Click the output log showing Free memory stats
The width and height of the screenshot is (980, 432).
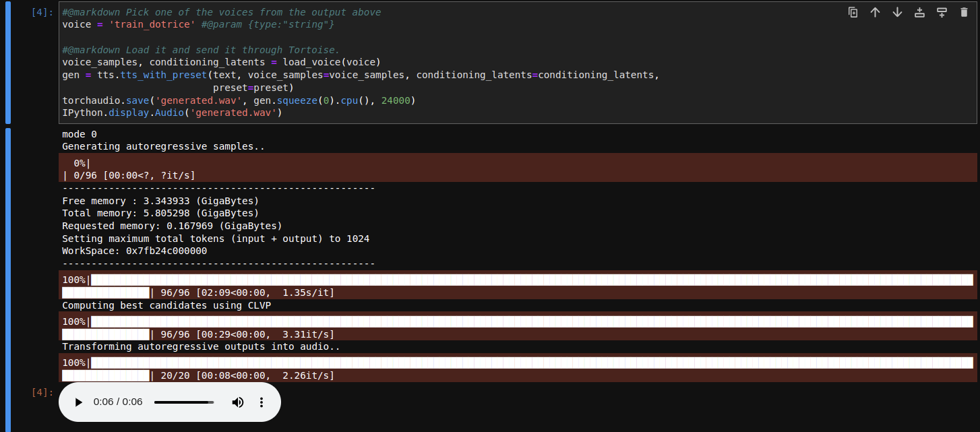tap(162, 201)
